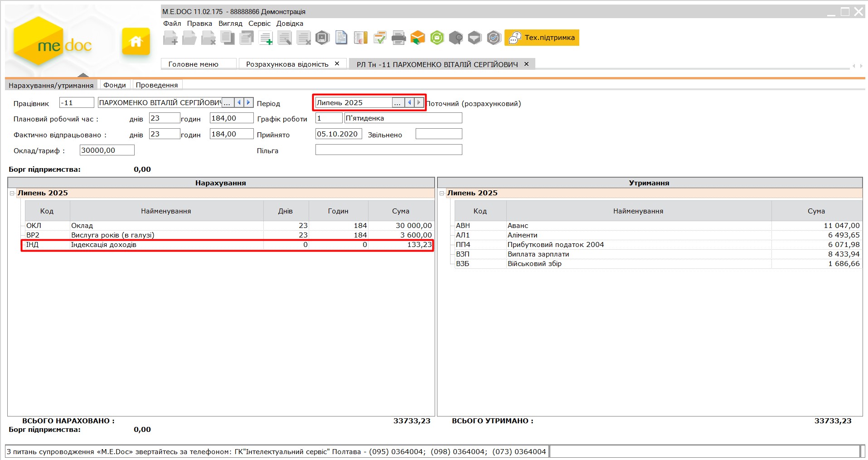868x460 pixels.
Task: Switch to the Розрахункова відомість tab
Action: point(287,64)
